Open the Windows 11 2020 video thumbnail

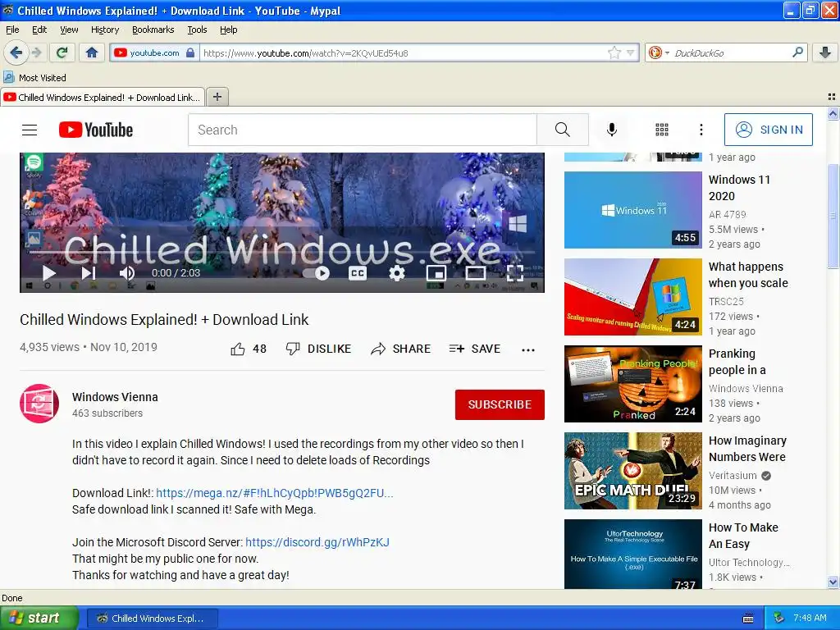[633, 210]
